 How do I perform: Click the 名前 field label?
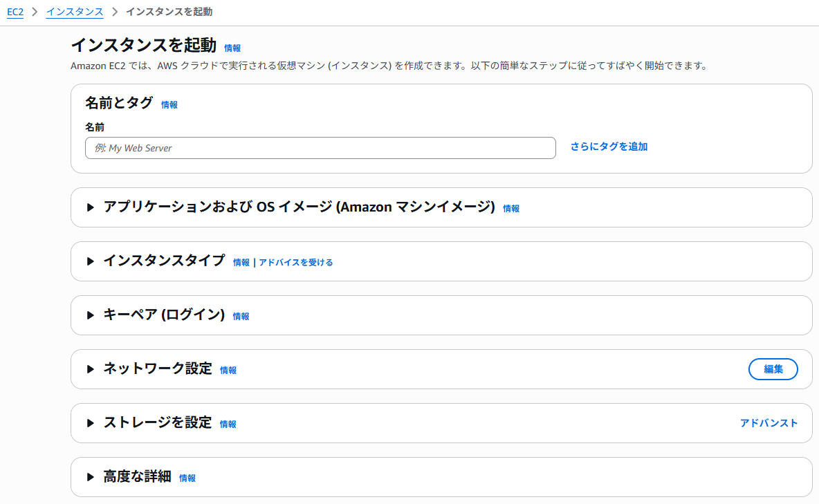tap(95, 127)
